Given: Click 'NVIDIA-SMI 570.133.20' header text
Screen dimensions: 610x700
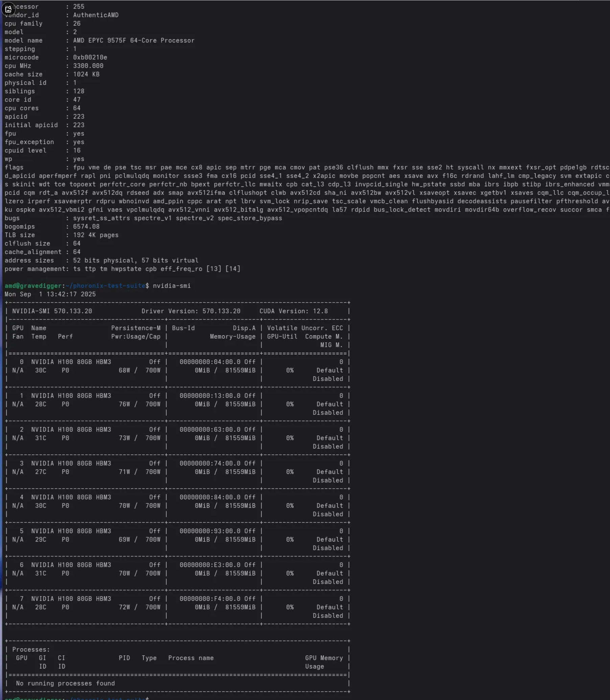Looking at the screenshot, I should pos(52,311).
